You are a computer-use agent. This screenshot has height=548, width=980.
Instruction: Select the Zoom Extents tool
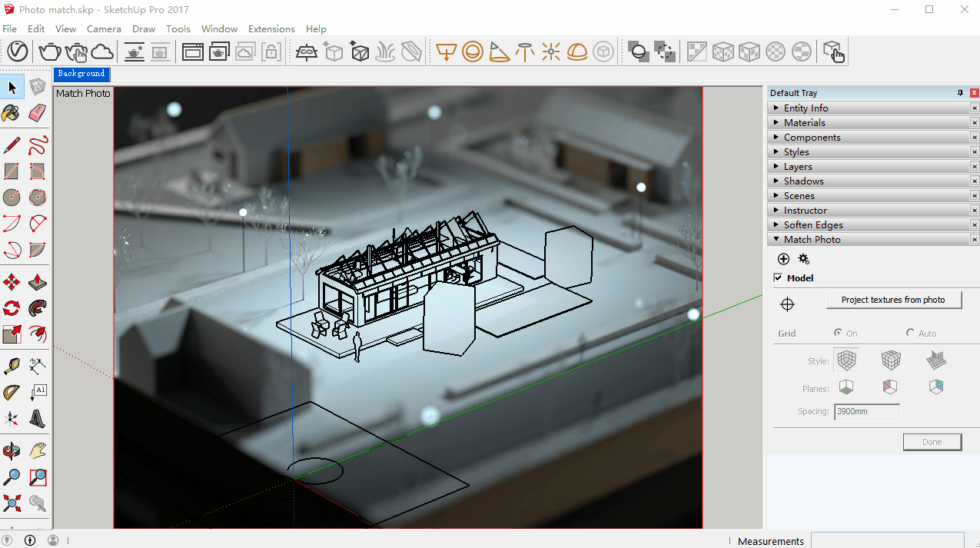tap(12, 503)
